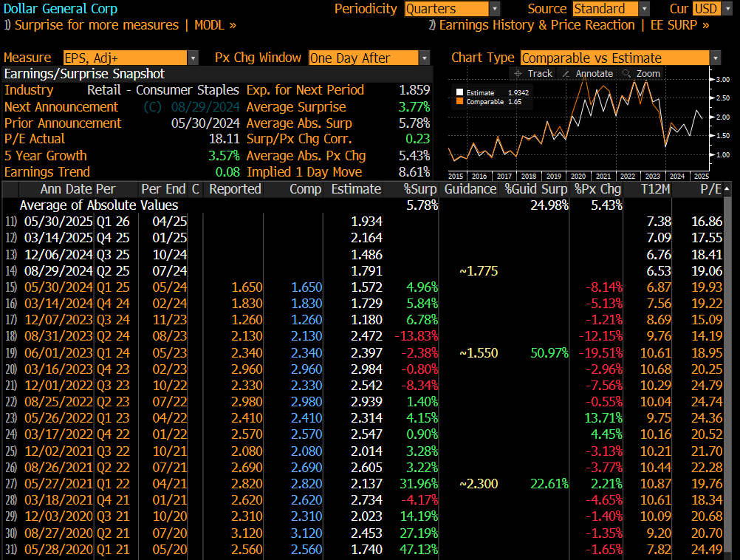This screenshot has height=560, width=740.
Task: Click the P/E column header
Action: [x=710, y=189]
